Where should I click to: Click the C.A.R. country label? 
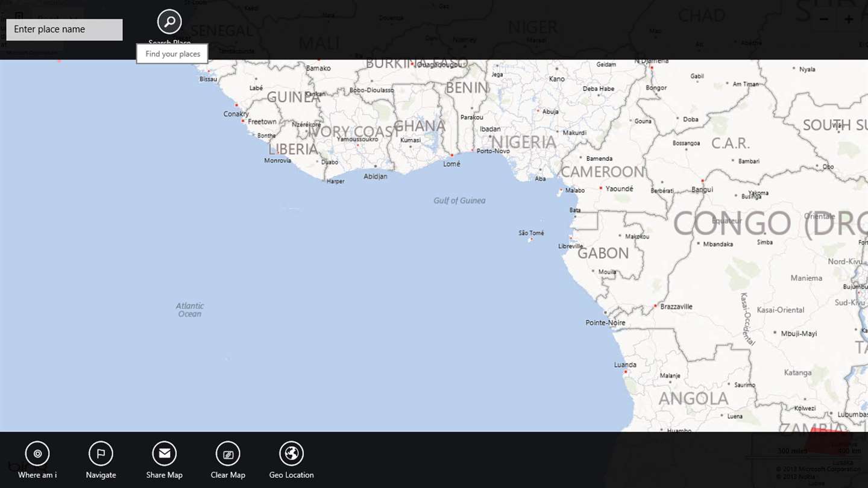[x=731, y=143]
